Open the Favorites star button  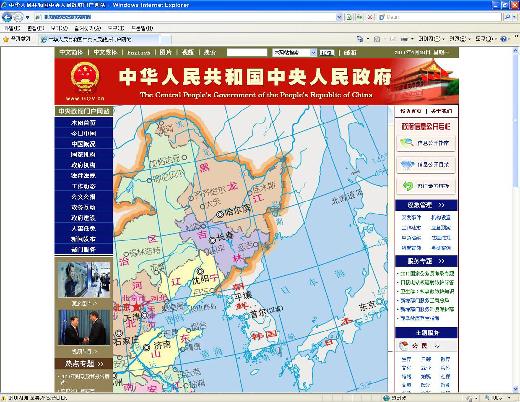click(17, 39)
